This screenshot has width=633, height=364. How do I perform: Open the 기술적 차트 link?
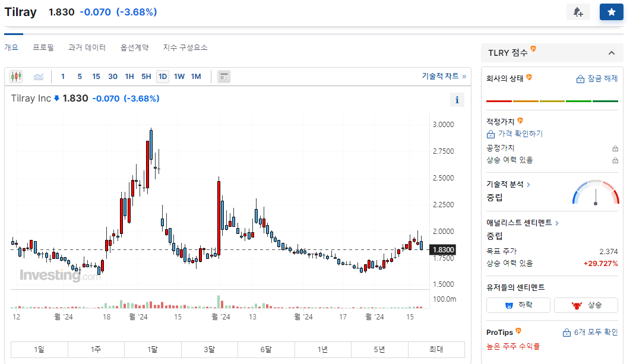(x=444, y=76)
